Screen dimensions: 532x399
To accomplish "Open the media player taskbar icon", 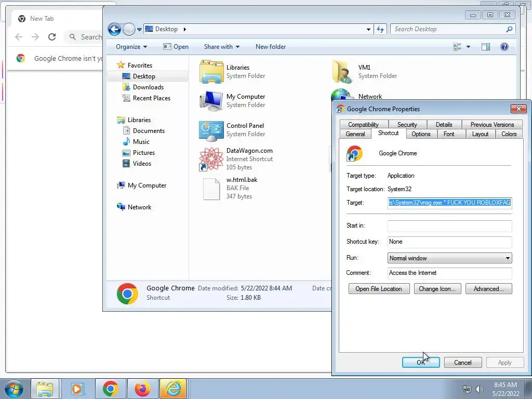I will point(77,389).
